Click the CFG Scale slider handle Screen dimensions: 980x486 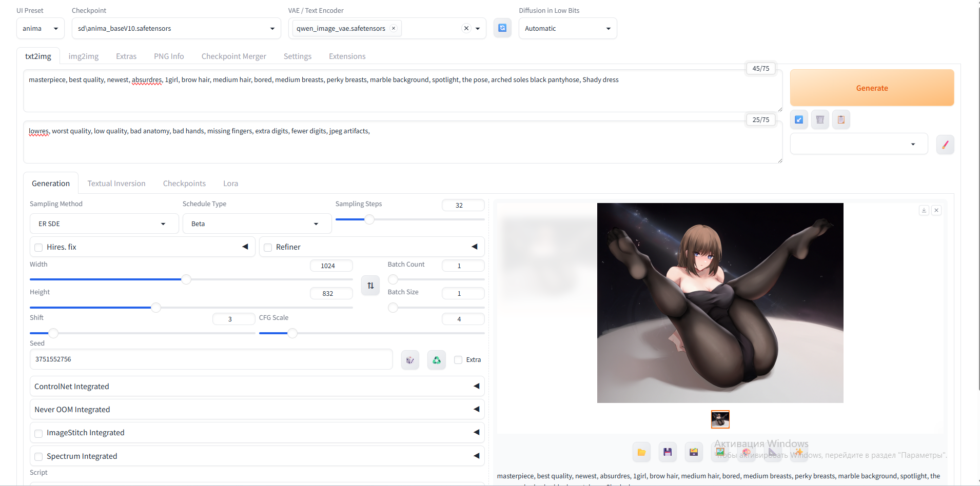[292, 333]
